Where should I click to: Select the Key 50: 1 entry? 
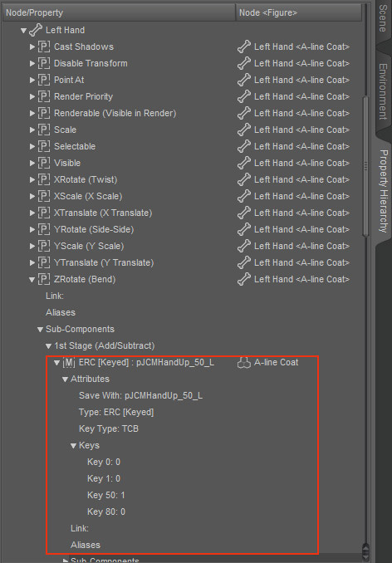[x=106, y=496]
